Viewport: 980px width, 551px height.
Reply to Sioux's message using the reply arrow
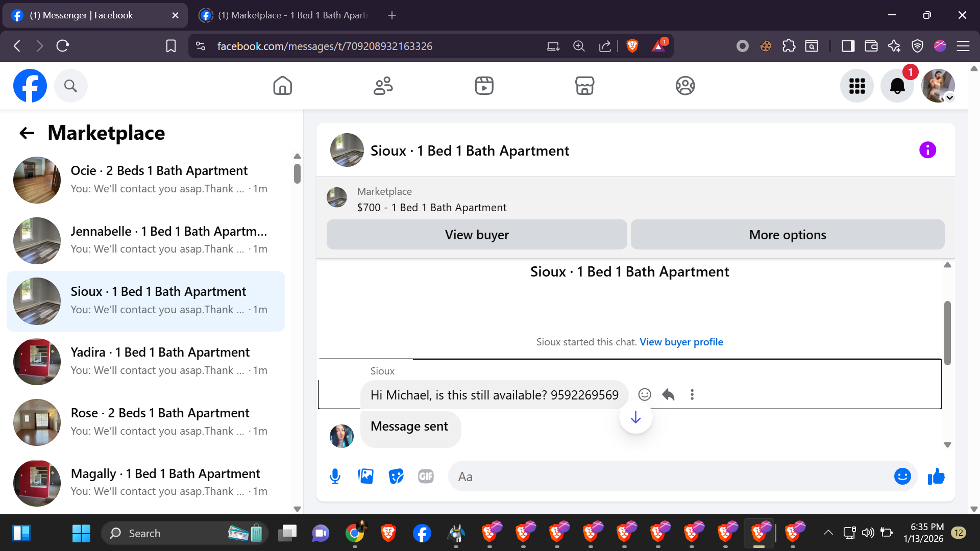tap(668, 394)
